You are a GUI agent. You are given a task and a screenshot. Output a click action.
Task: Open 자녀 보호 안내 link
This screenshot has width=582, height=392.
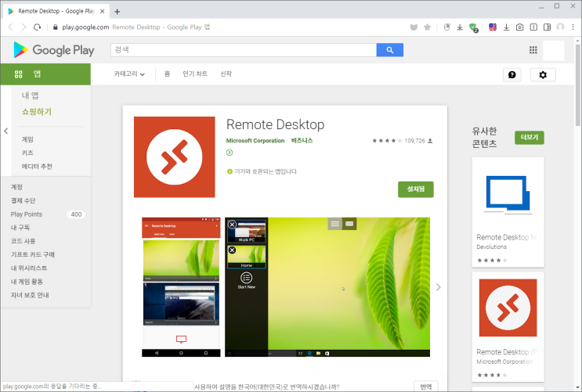click(x=30, y=295)
